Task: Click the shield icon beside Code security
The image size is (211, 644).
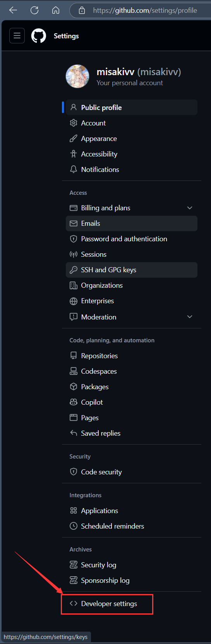Action: 74,472
